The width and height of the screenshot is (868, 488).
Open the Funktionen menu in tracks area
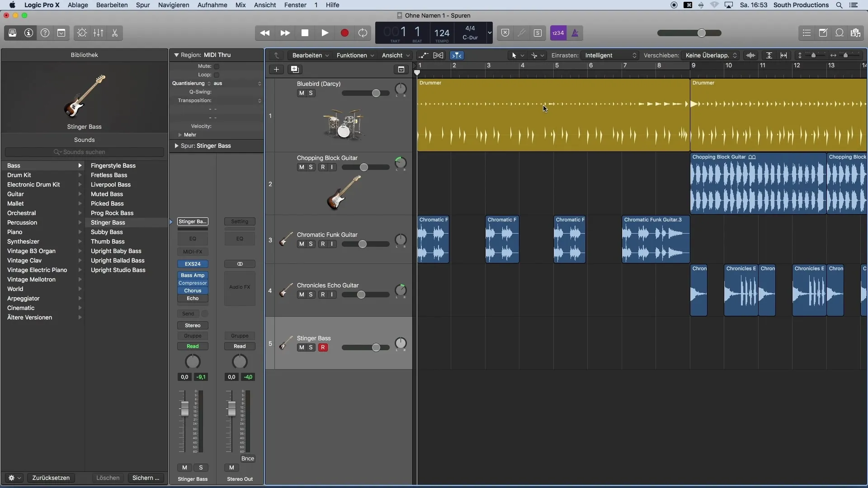point(355,56)
